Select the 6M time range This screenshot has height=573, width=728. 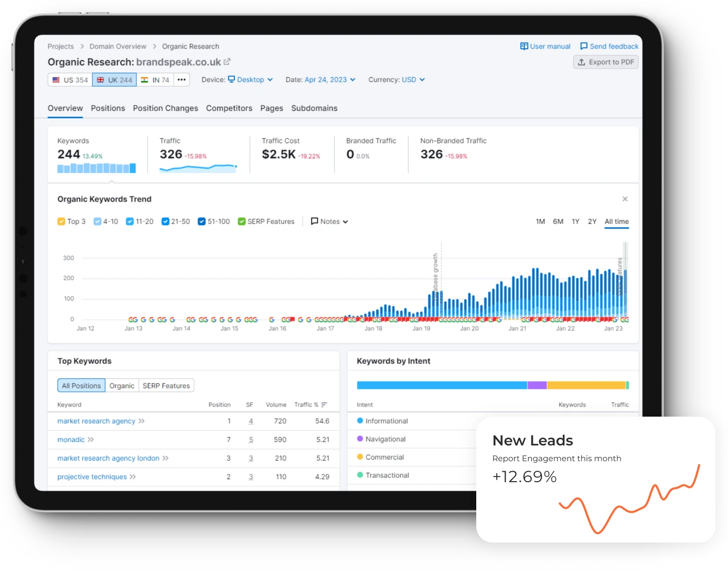(558, 221)
